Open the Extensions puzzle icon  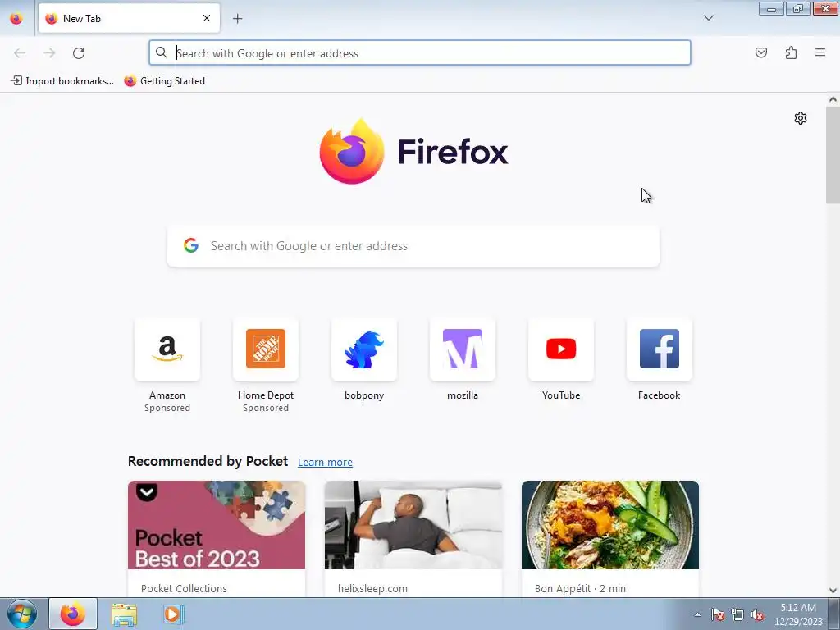pyautogui.click(x=791, y=52)
